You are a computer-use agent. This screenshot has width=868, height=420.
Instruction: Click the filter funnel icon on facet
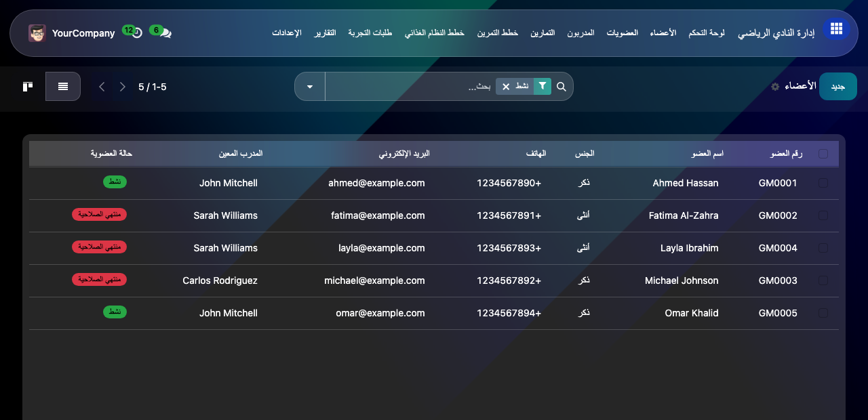click(542, 86)
